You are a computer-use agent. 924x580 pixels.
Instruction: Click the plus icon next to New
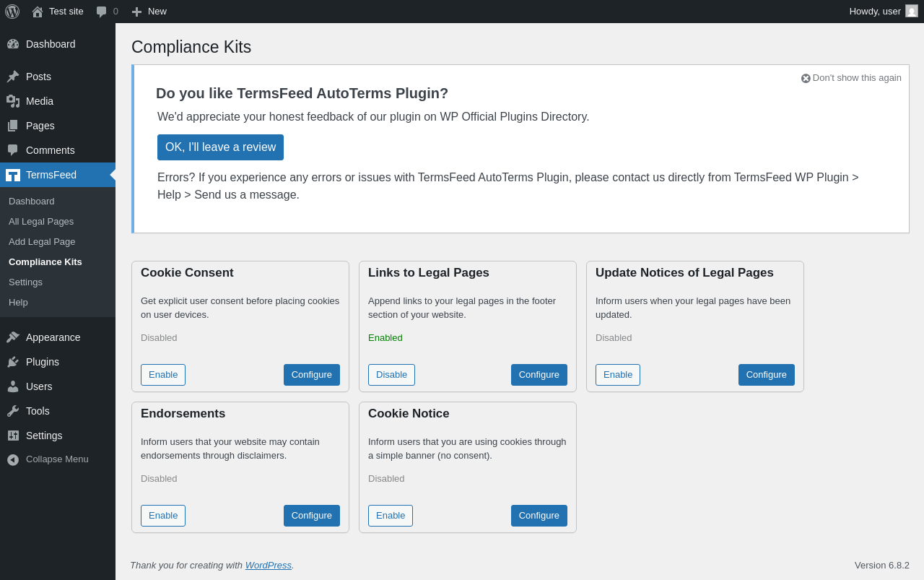[136, 12]
